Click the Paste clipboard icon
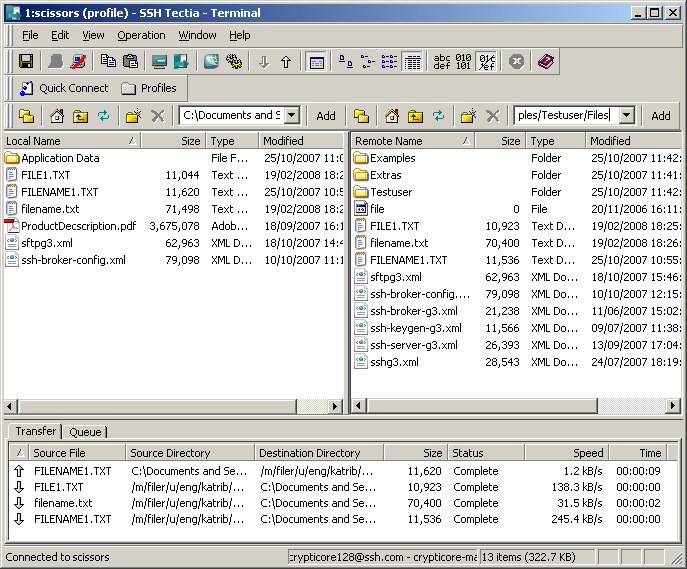This screenshot has width=687, height=569. (130, 61)
